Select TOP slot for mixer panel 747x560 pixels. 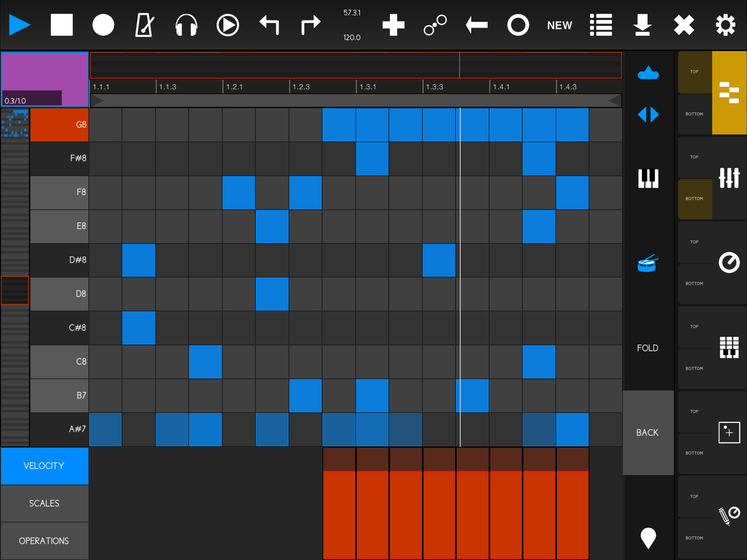pyautogui.click(x=694, y=157)
